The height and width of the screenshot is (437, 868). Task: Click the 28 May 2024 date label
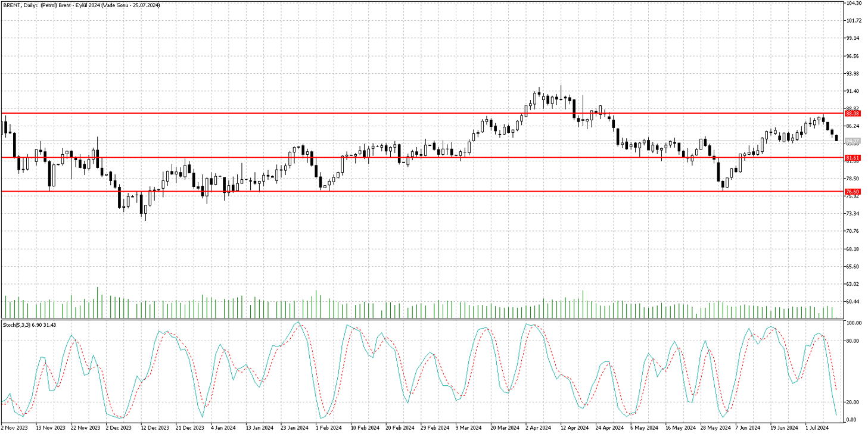coord(715,427)
